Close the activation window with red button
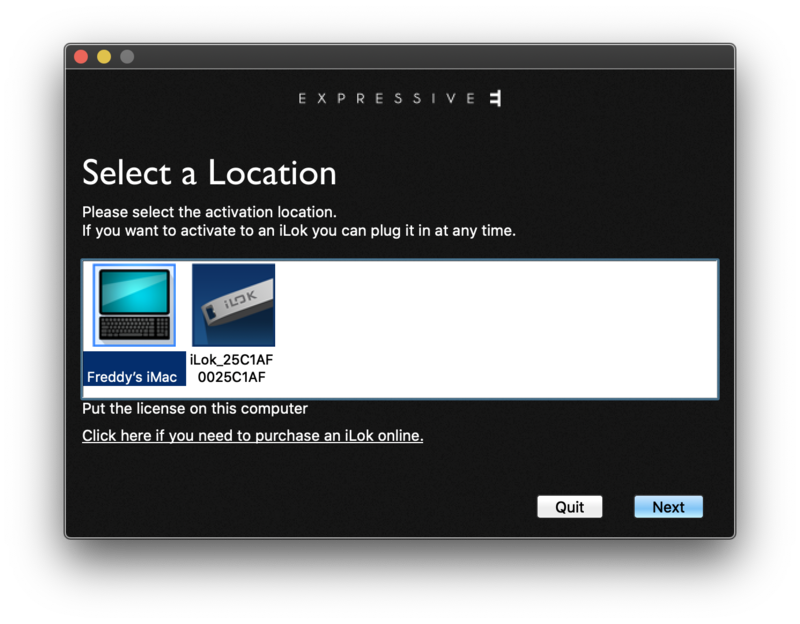Screen dimensions: 800x624 point(81,57)
